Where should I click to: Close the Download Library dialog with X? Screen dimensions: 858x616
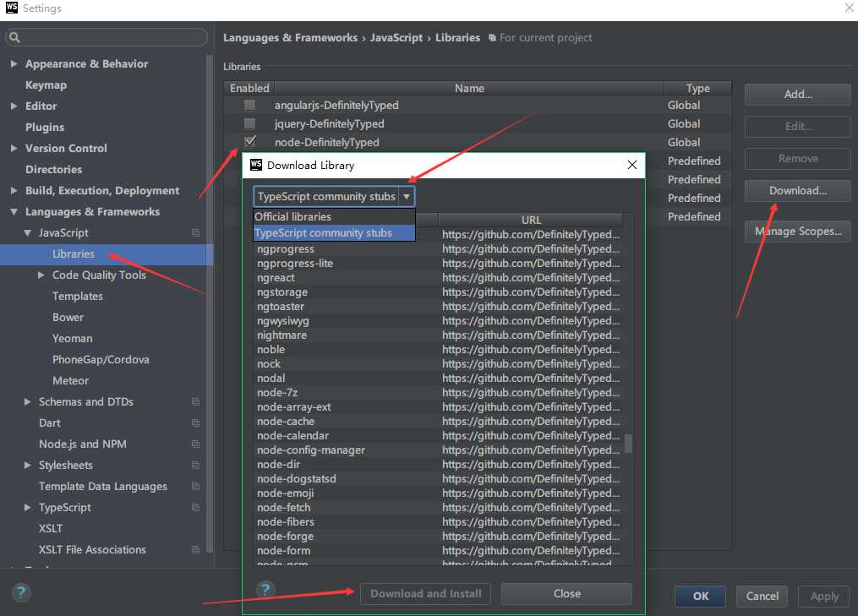point(632,165)
